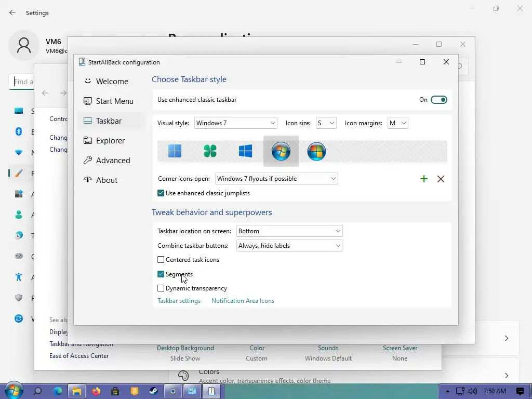Go to the Start Menu section
This screenshot has height=399, width=532.
pyautogui.click(x=111, y=101)
